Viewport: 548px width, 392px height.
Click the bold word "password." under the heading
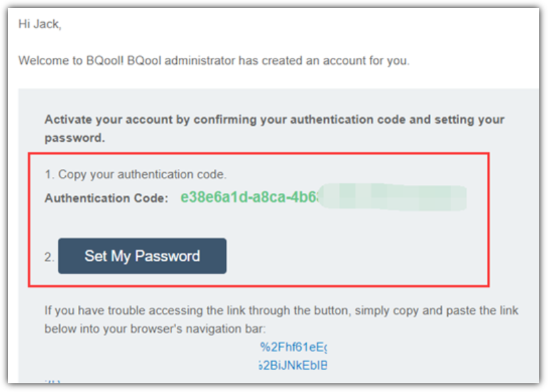click(75, 138)
